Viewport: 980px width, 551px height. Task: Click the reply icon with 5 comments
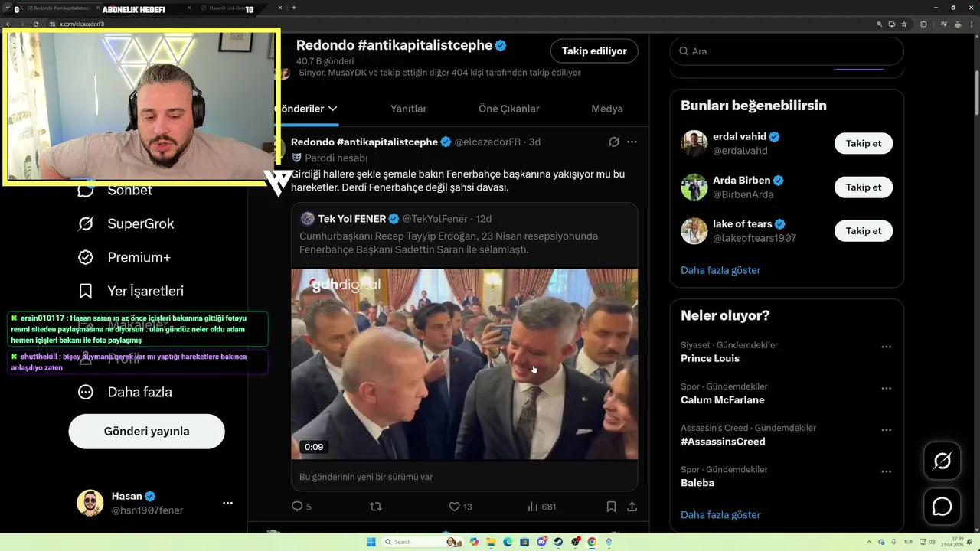point(298,506)
